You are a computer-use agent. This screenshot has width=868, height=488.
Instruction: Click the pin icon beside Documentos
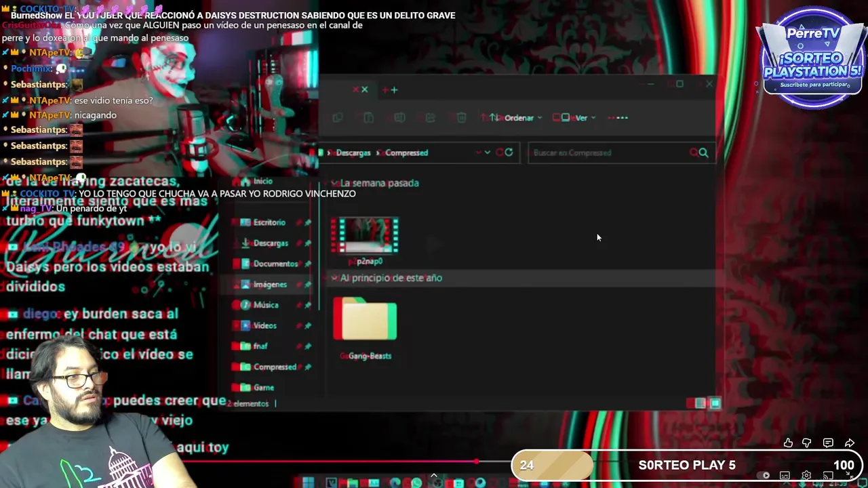[308, 264]
